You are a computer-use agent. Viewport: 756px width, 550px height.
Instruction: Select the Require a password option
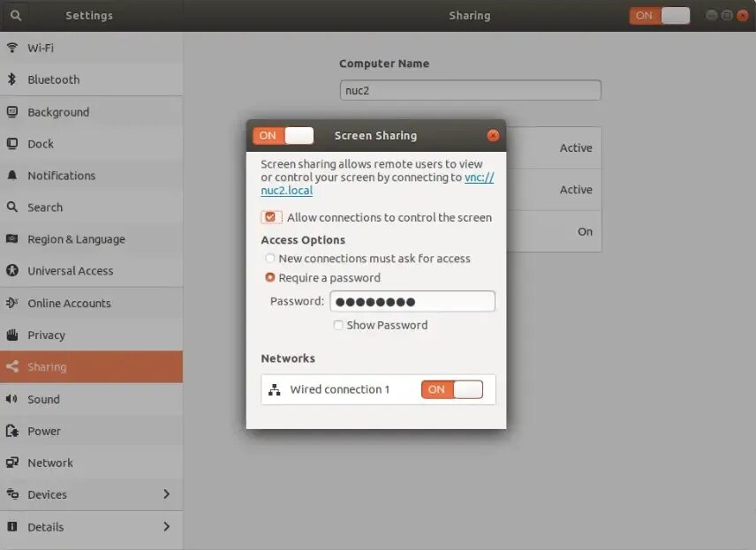[270, 278]
